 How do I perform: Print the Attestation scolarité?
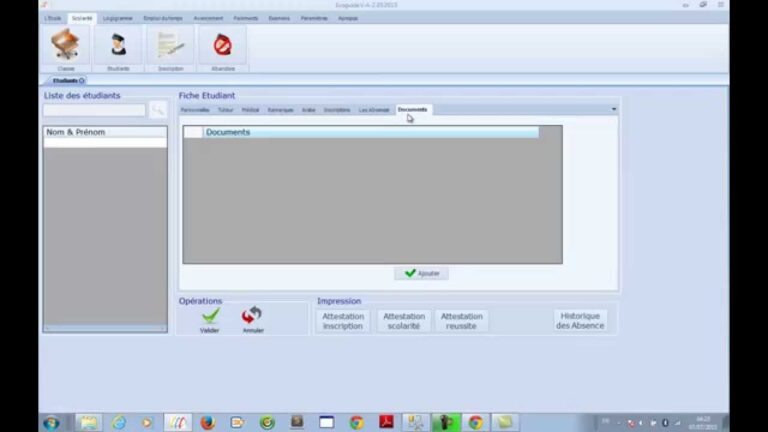(x=404, y=321)
